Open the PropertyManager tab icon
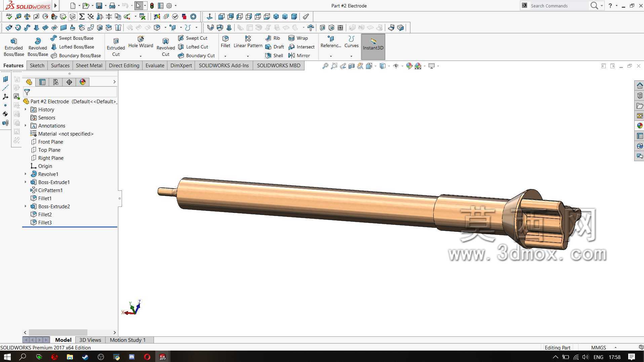644x362 pixels. (x=42, y=82)
